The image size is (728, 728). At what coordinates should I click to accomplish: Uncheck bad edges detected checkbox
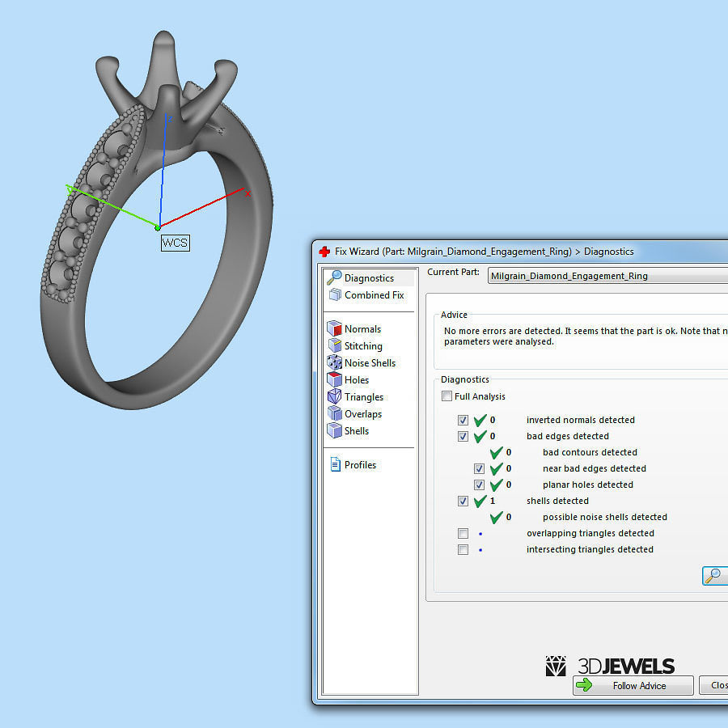point(463,436)
